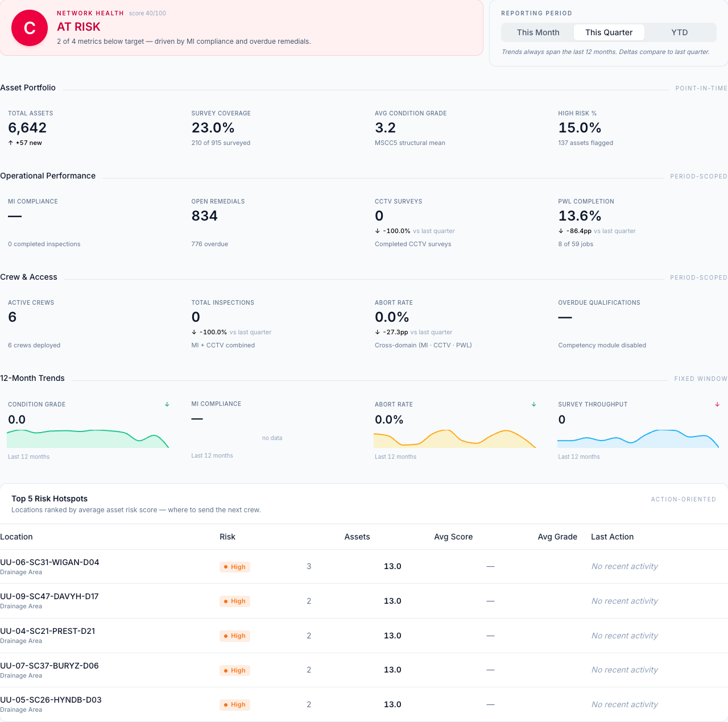Screen dimensions: 728x722
Task: Click the Survey Coverage value 23.0%
Action: click(x=213, y=128)
